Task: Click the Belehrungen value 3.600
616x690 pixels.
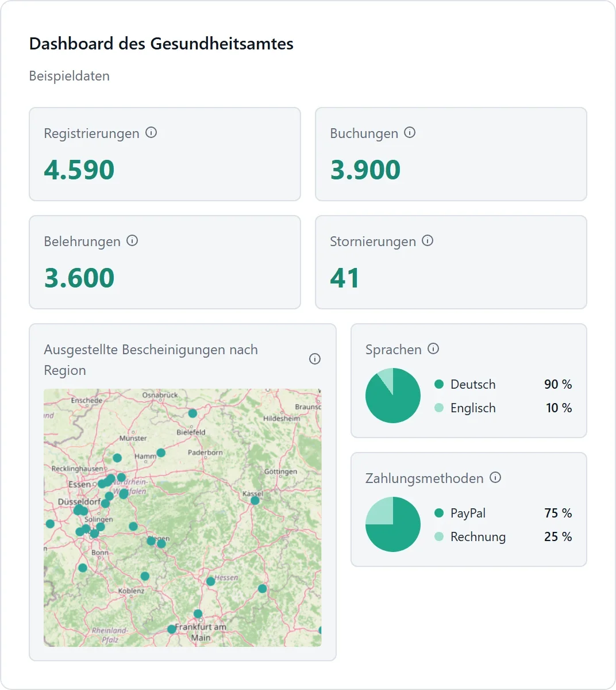Action: 79,278
